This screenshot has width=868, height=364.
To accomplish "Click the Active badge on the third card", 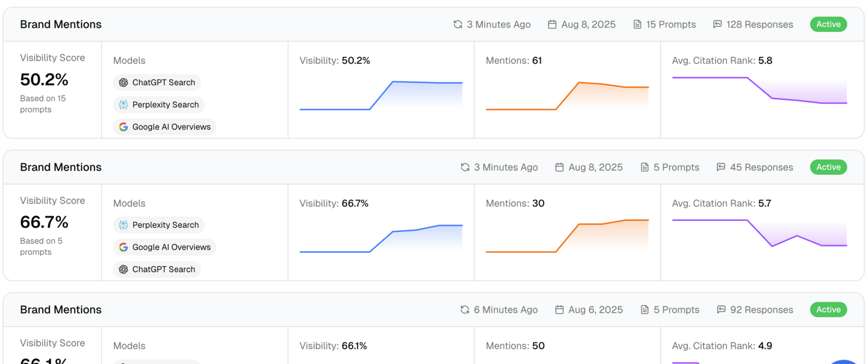I will [828, 310].
